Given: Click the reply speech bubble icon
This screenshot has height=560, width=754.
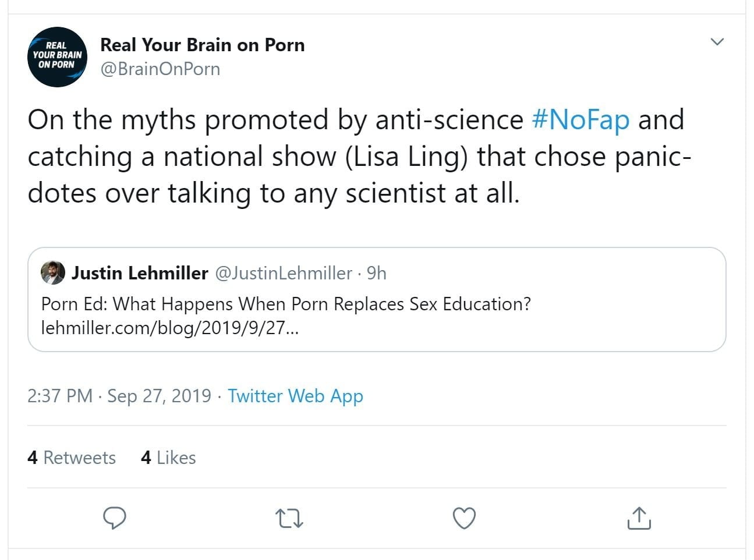Looking at the screenshot, I should [115, 518].
